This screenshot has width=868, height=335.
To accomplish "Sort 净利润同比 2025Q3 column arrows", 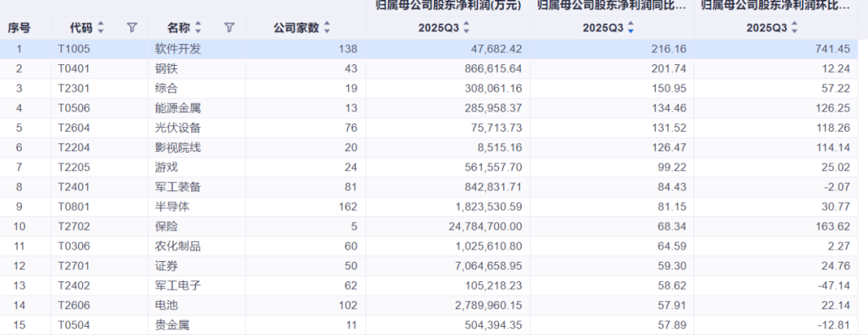I will [x=630, y=27].
